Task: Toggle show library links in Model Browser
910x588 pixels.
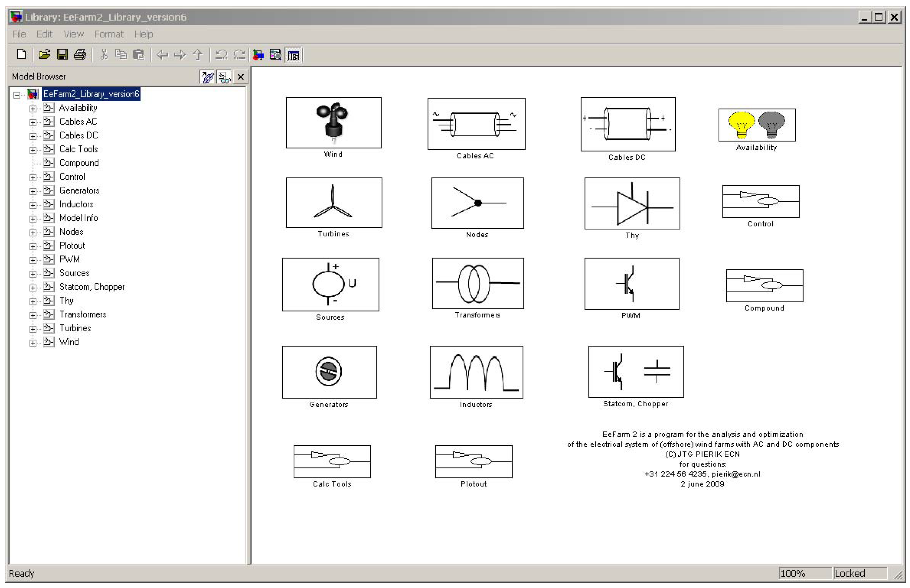Action: [x=207, y=77]
